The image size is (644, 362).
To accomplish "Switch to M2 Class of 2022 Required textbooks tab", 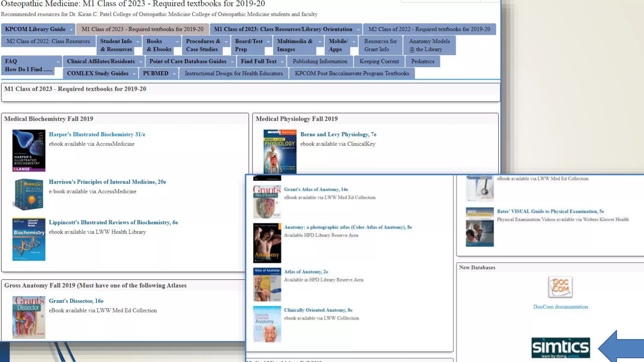I will point(429,29).
